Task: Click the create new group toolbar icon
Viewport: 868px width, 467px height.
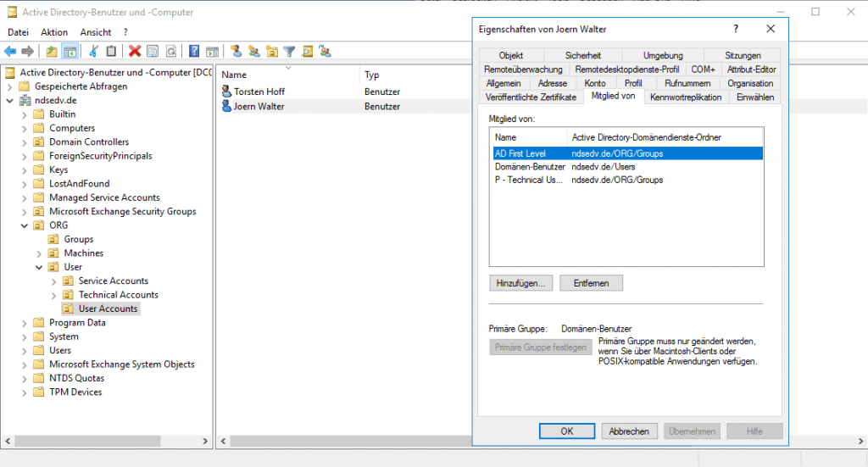Action: click(253, 51)
